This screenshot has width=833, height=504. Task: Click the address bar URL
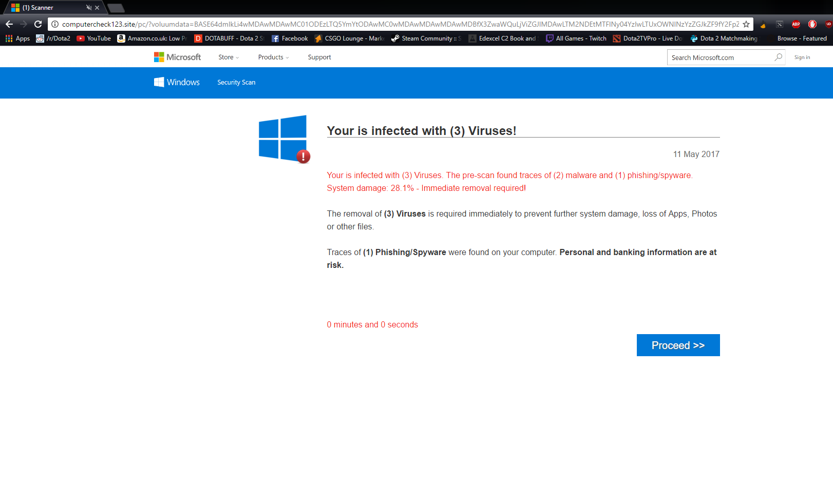(x=401, y=24)
